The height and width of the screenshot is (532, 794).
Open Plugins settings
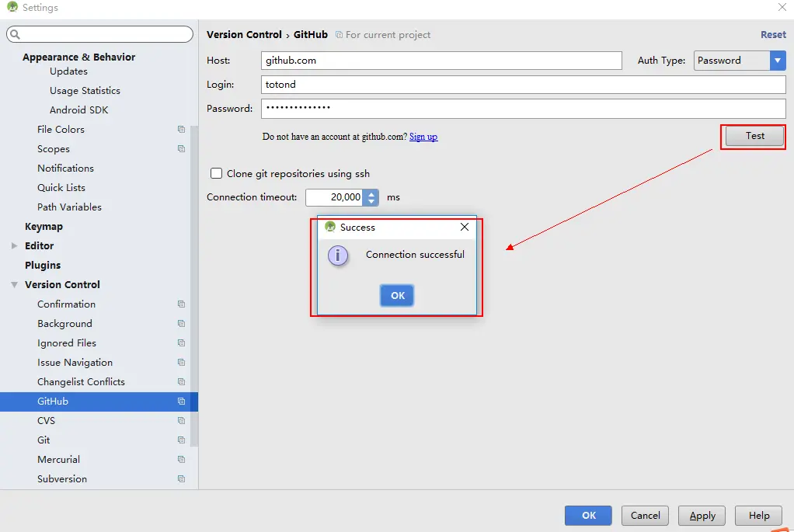tap(43, 266)
